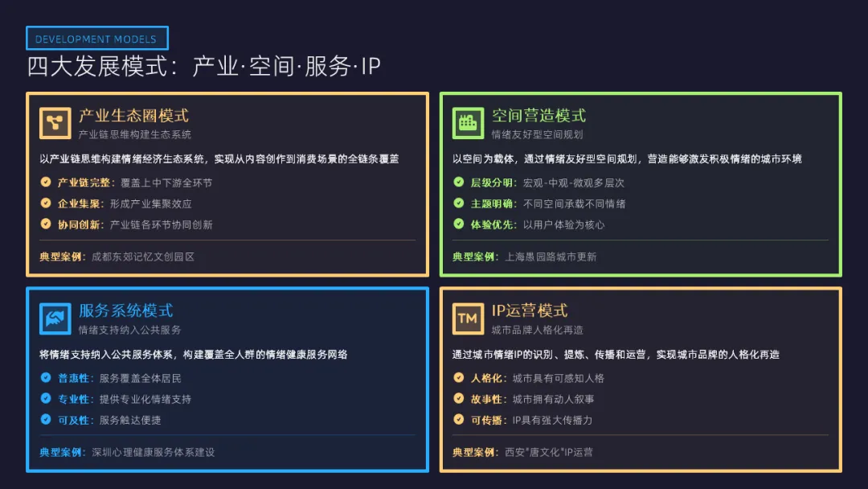Select the 空间营造模式 card title

pos(538,115)
